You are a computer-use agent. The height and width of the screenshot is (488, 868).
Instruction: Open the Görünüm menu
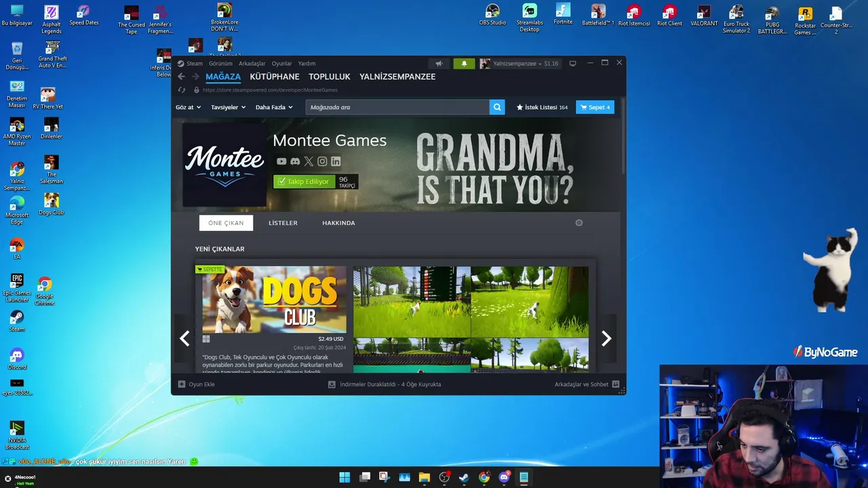220,64
